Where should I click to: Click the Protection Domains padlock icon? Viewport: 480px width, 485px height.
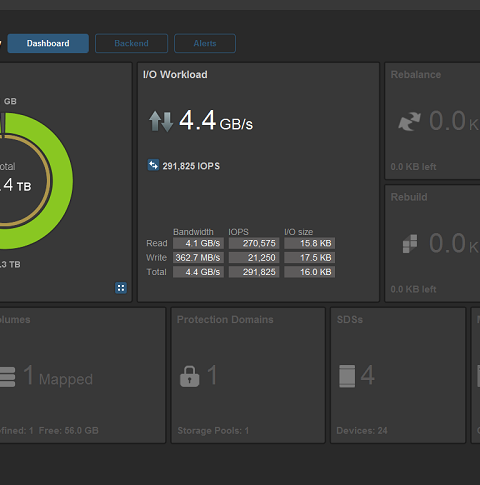190,376
